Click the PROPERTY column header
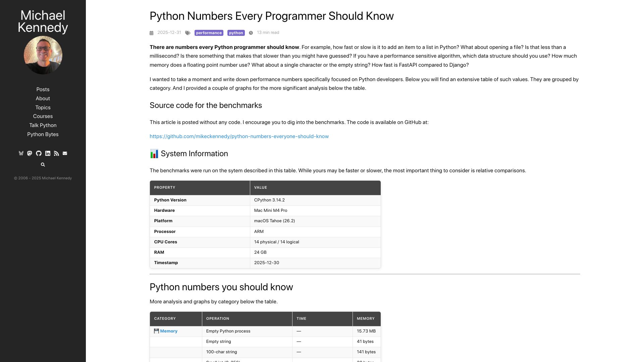The height and width of the screenshot is (362, 644). click(200, 188)
